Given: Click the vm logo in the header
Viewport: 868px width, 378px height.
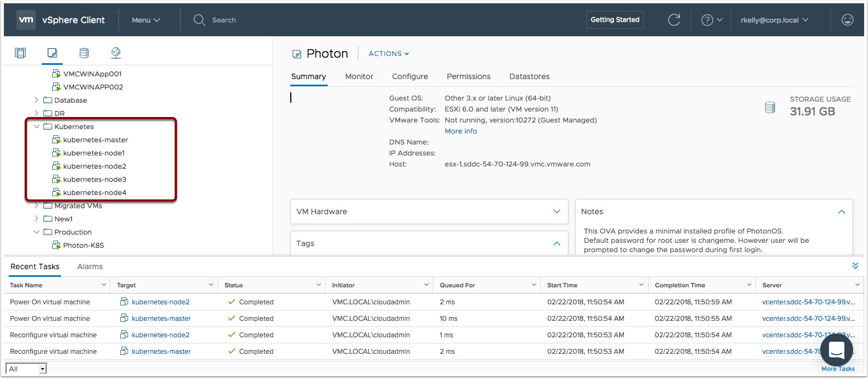Looking at the screenshot, I should point(26,20).
